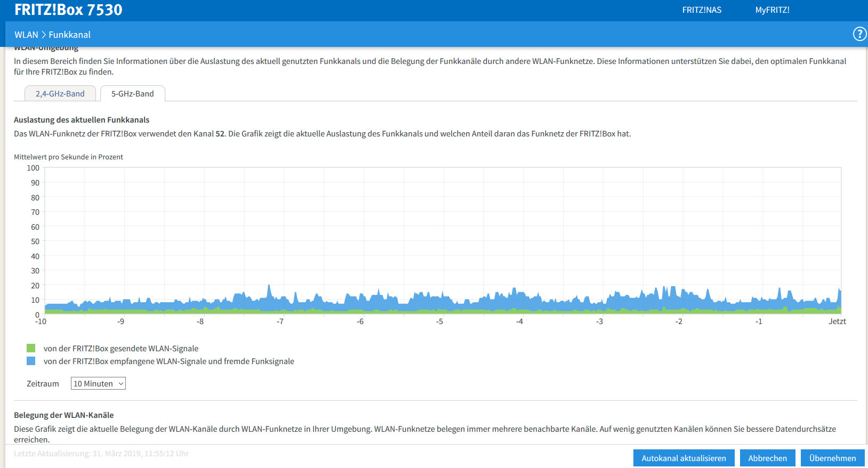Click the Auslastung des aktuellen Funkkanals heading
The width and height of the screenshot is (868, 468).
(x=82, y=120)
